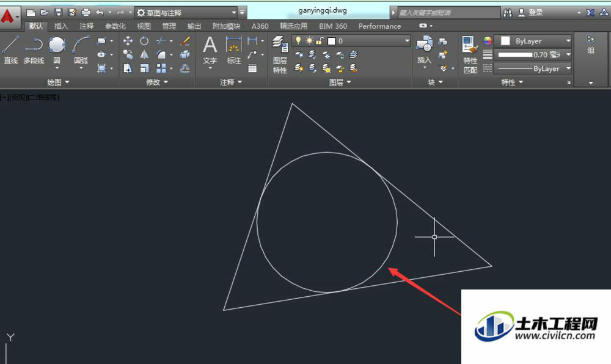Expand the layer list dropdown arrow
Screen dimensions: 611x364
(x=407, y=40)
